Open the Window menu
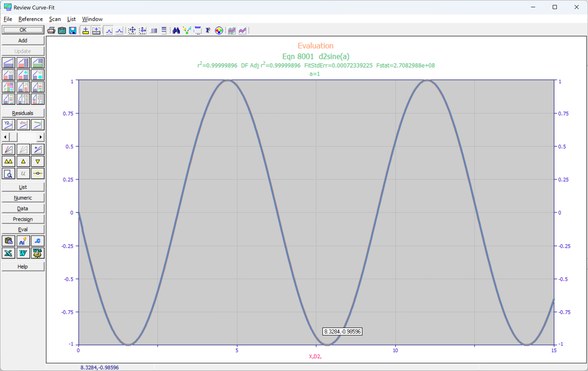 tap(92, 19)
